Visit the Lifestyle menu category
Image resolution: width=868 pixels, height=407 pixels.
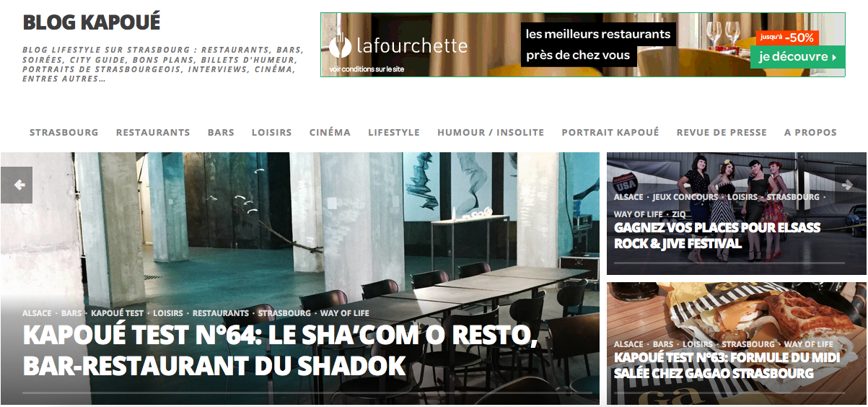click(x=394, y=132)
